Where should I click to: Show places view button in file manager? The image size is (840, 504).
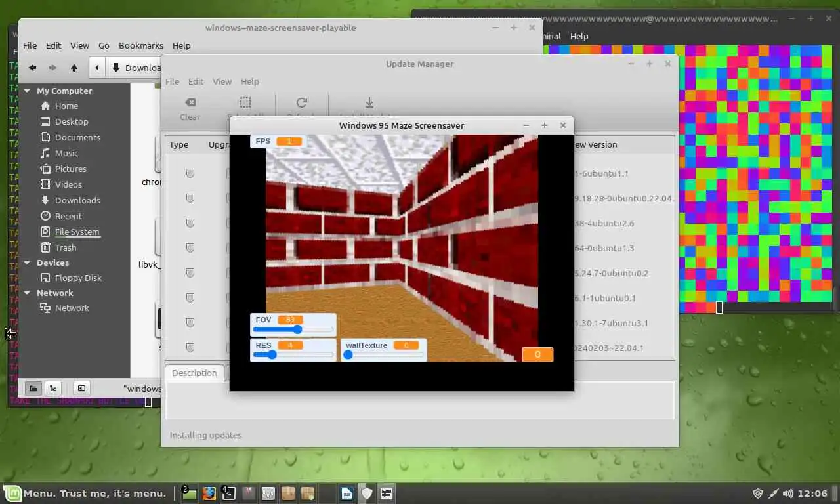click(x=33, y=388)
